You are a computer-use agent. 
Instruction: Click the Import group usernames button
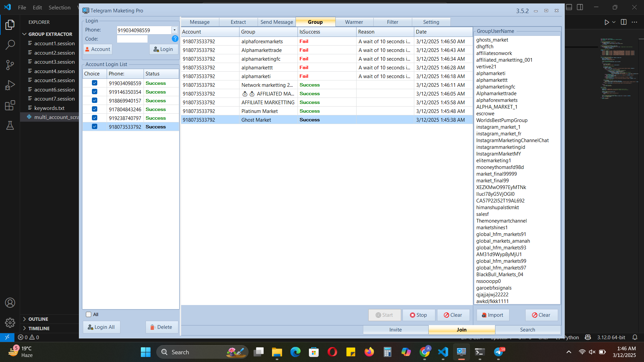(493, 315)
